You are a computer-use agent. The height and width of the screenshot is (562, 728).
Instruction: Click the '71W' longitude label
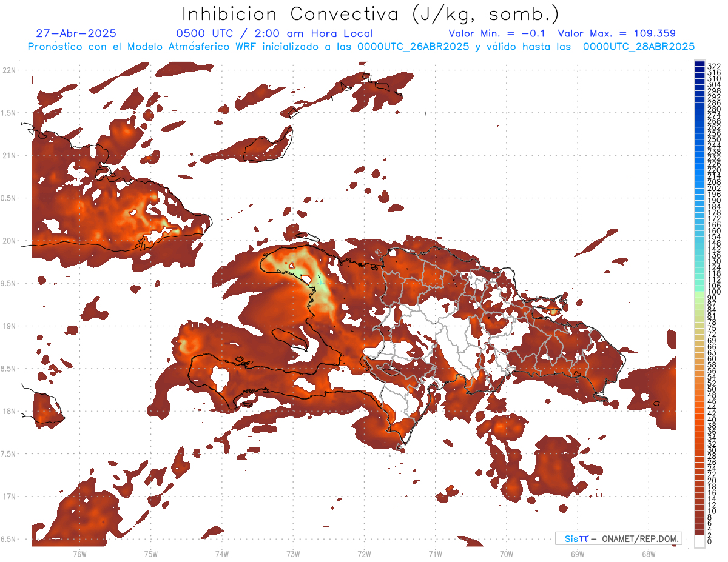click(435, 554)
